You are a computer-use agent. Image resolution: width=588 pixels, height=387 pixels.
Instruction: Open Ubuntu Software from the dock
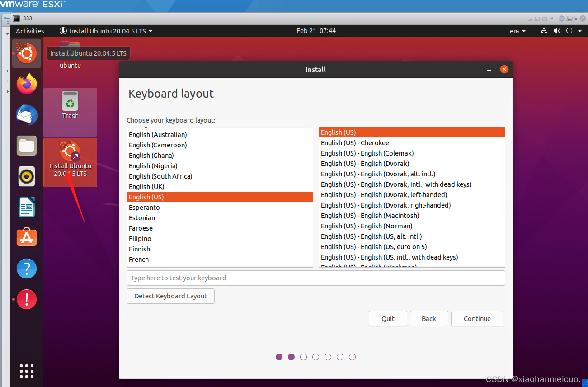26,237
